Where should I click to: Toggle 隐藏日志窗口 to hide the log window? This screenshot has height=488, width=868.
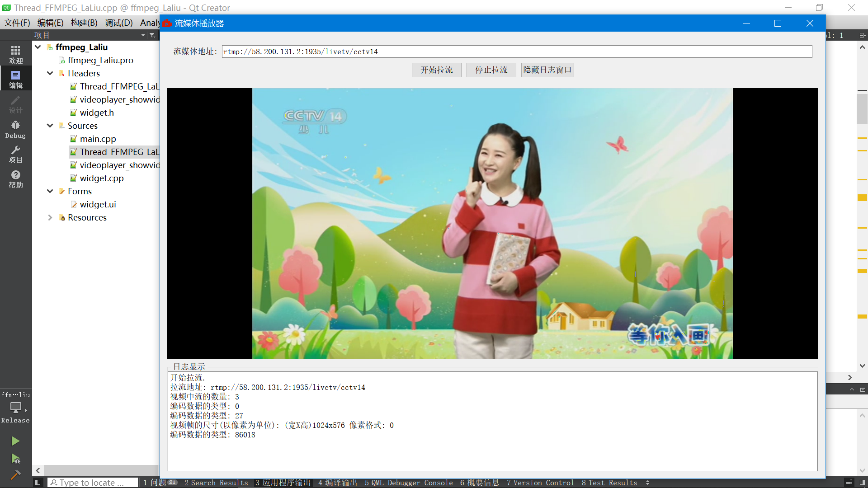pos(547,70)
